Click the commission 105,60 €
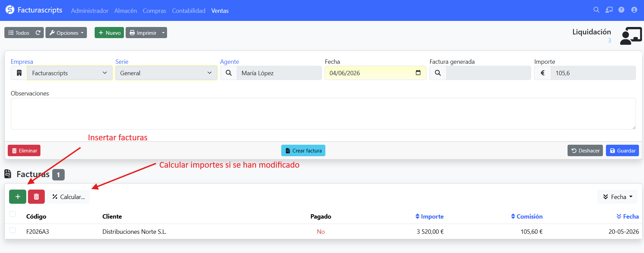Image resolution: width=644 pixels, height=253 pixels. tap(532, 232)
